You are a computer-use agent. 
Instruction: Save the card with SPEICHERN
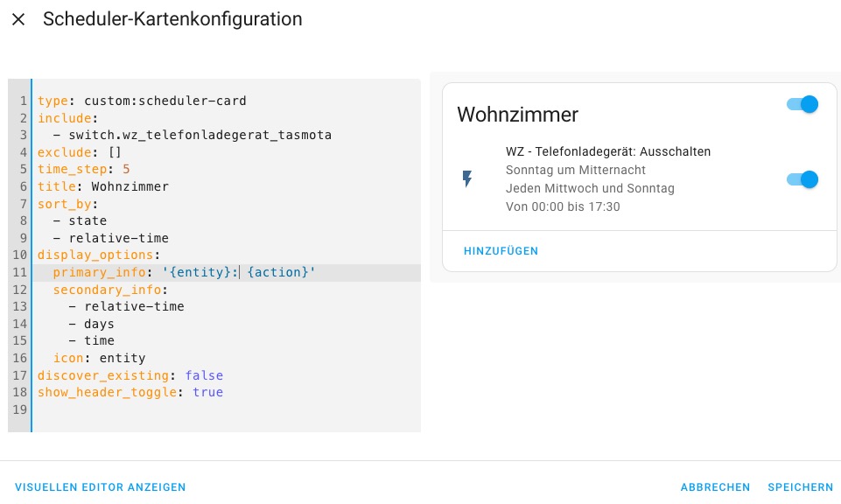point(800,487)
